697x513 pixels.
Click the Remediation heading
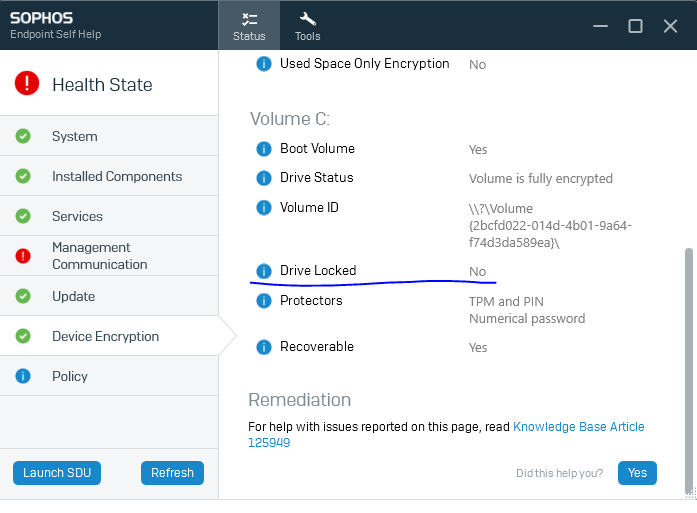pyautogui.click(x=300, y=400)
